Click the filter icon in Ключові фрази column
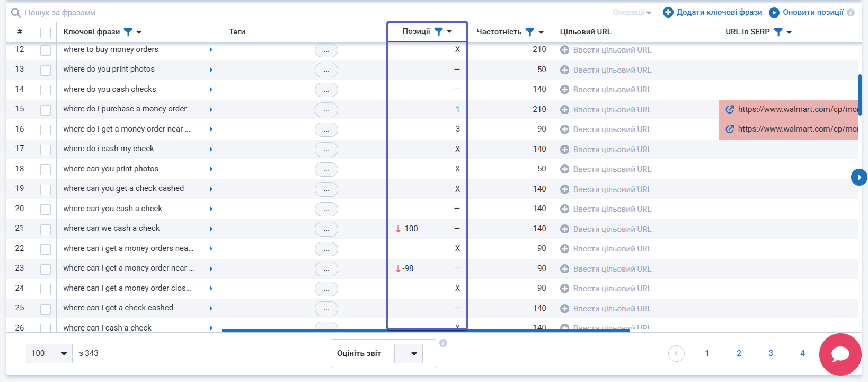 pos(128,32)
